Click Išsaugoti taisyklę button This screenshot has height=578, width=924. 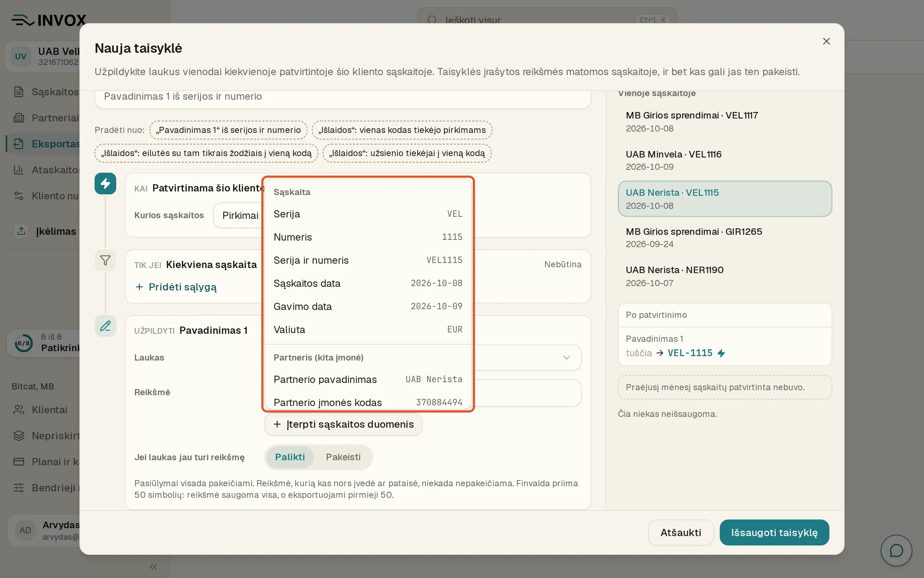[774, 532]
